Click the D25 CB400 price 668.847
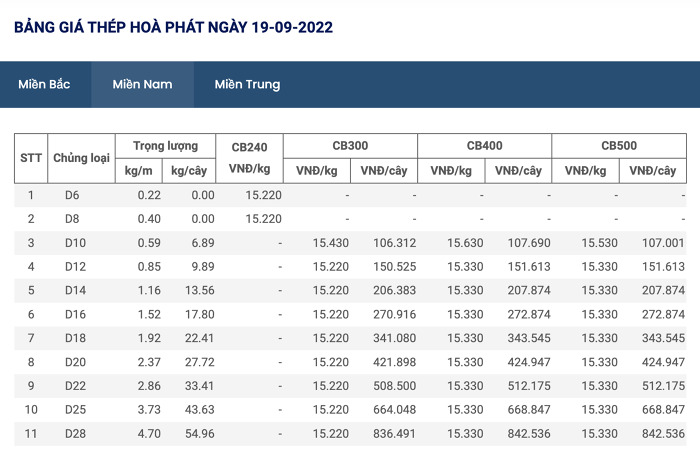The image size is (700, 461). pyautogui.click(x=529, y=410)
